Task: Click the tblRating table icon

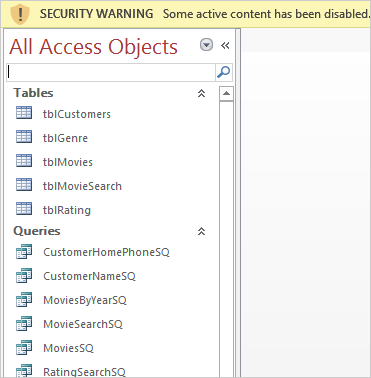Action: coord(24,209)
